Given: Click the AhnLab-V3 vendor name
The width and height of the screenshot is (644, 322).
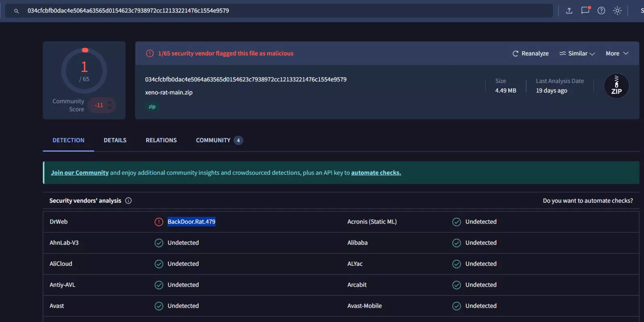Looking at the screenshot, I should [x=64, y=243].
